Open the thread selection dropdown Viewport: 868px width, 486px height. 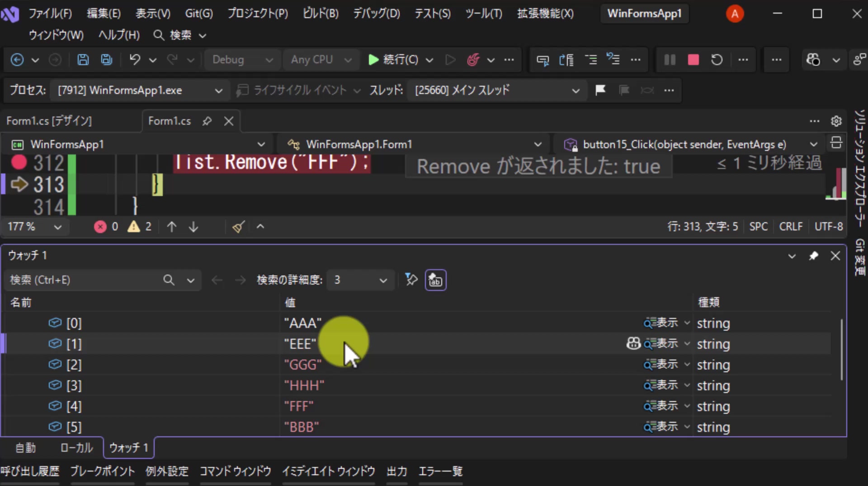497,90
